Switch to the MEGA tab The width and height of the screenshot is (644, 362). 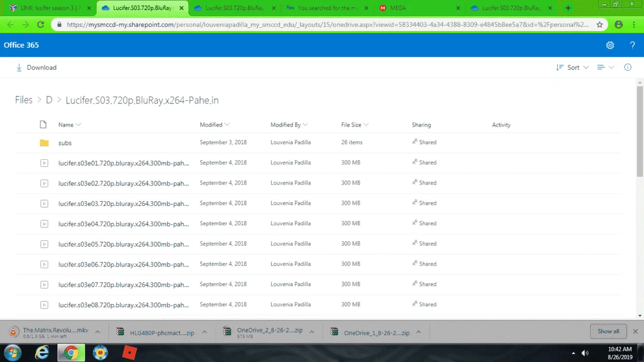[x=419, y=8]
